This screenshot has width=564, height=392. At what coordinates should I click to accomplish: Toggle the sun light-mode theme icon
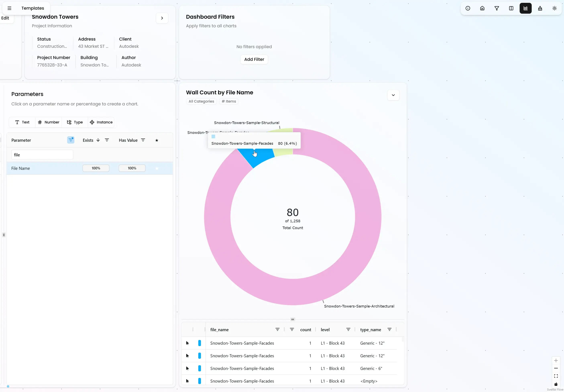coord(554,8)
